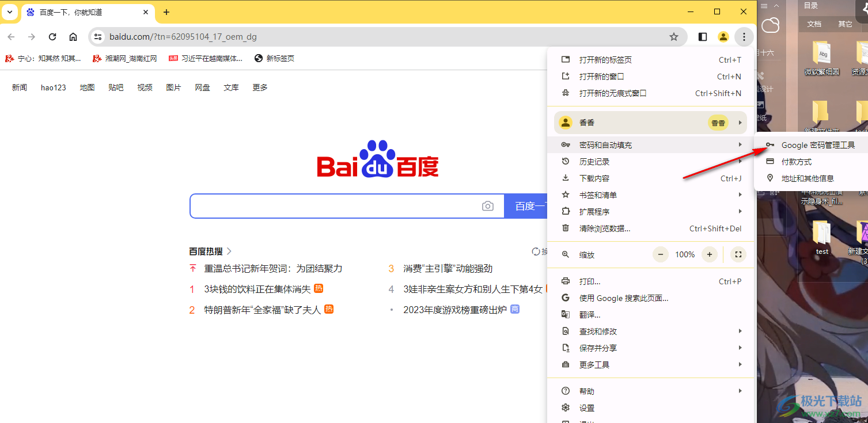The image size is (868, 423).
Task: Expand 查找和修改 submenu
Action: 651,331
